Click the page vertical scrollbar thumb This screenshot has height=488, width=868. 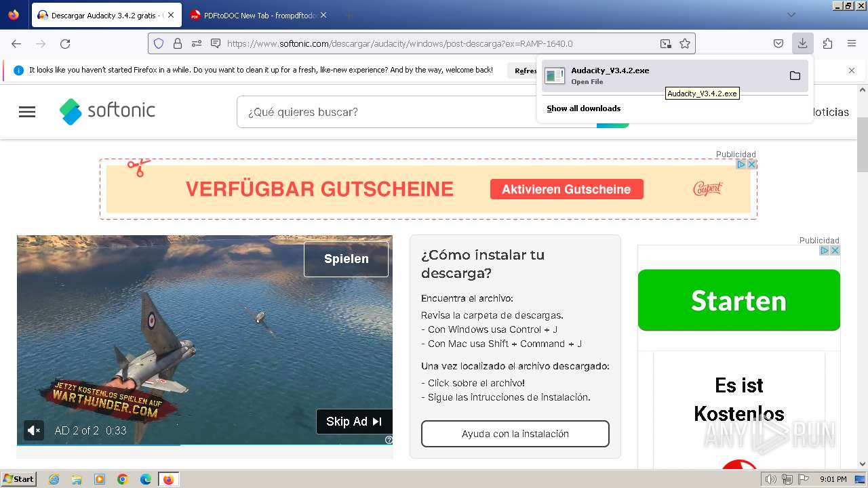coord(863,144)
